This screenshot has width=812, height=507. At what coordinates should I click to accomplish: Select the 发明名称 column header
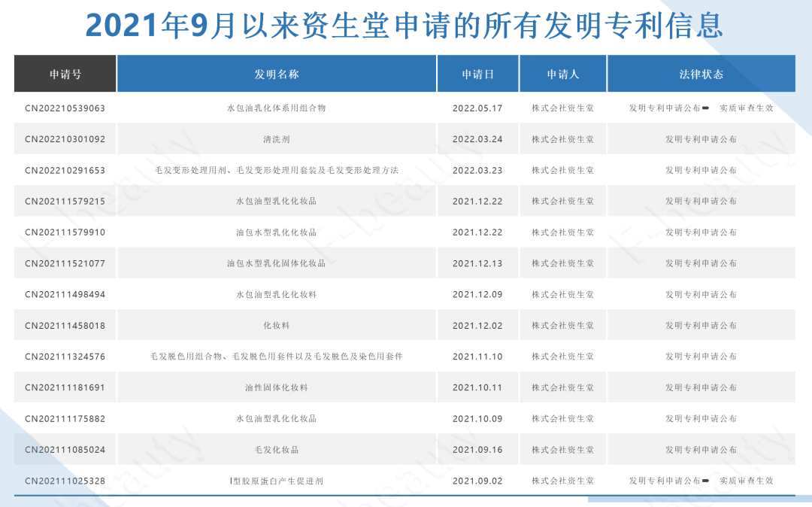click(x=277, y=74)
